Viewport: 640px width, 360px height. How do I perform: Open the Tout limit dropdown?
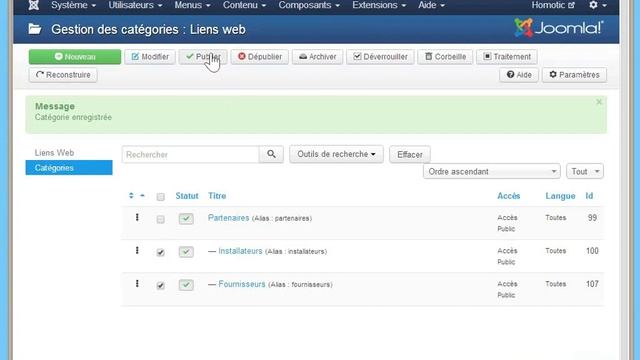(585, 171)
